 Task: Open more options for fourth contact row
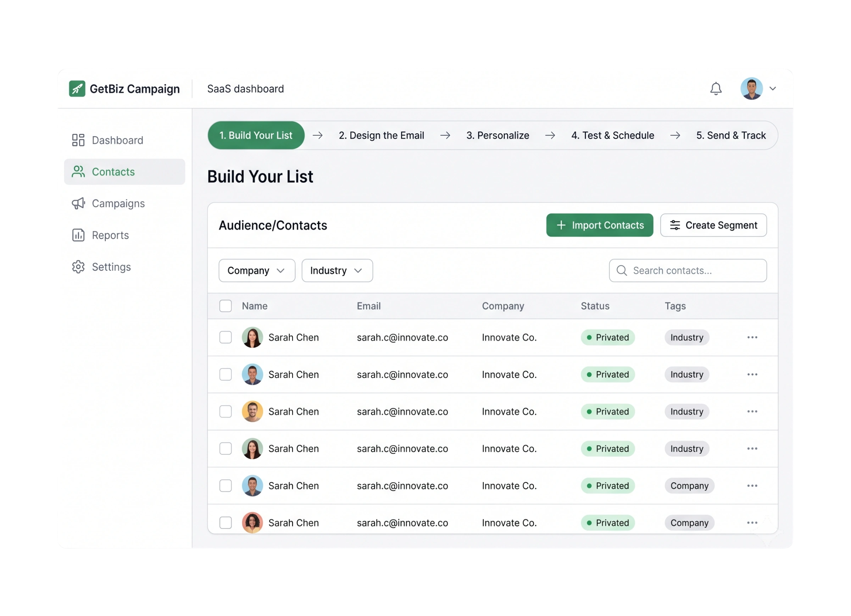coord(752,449)
